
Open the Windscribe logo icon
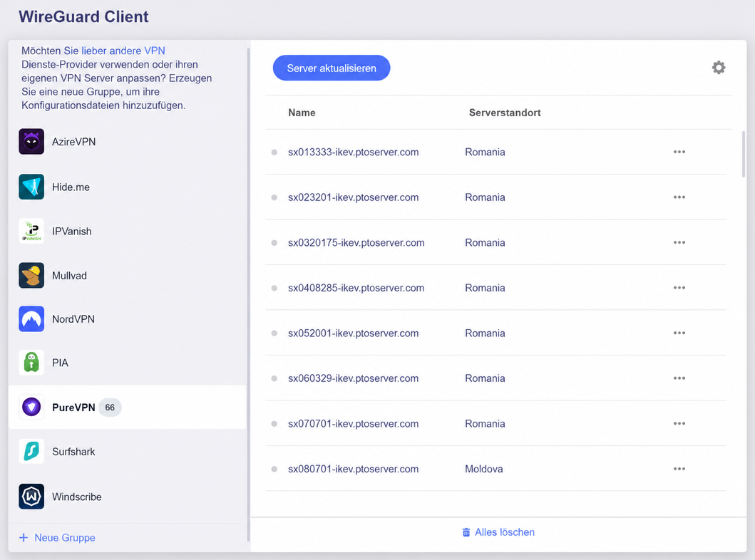31,497
